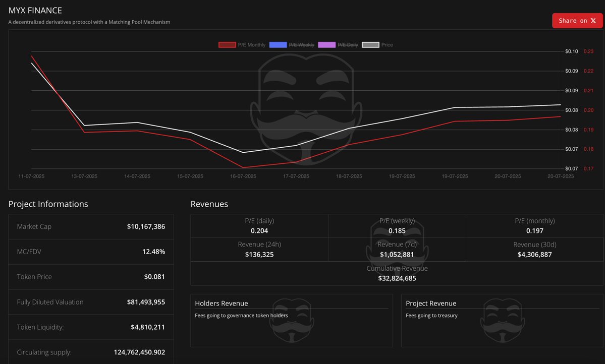Click the Fully Diluted Valuation value $81,493,955
605x364 pixels.
tap(146, 302)
